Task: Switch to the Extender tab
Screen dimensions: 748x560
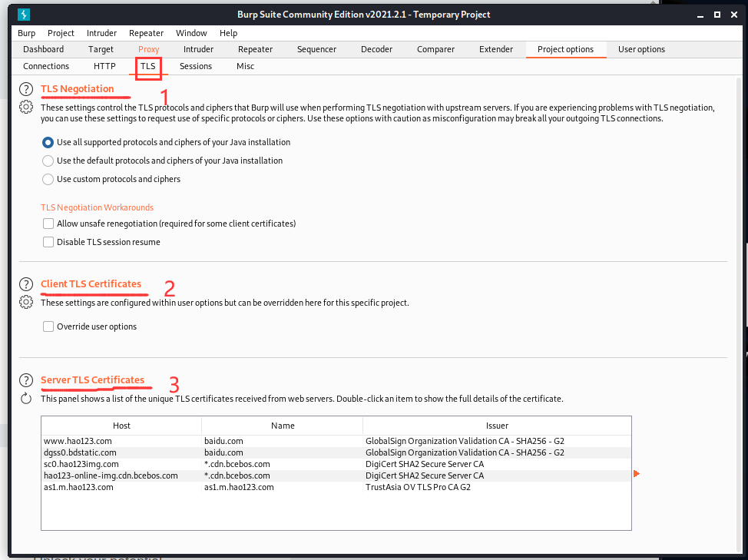Action: click(496, 49)
